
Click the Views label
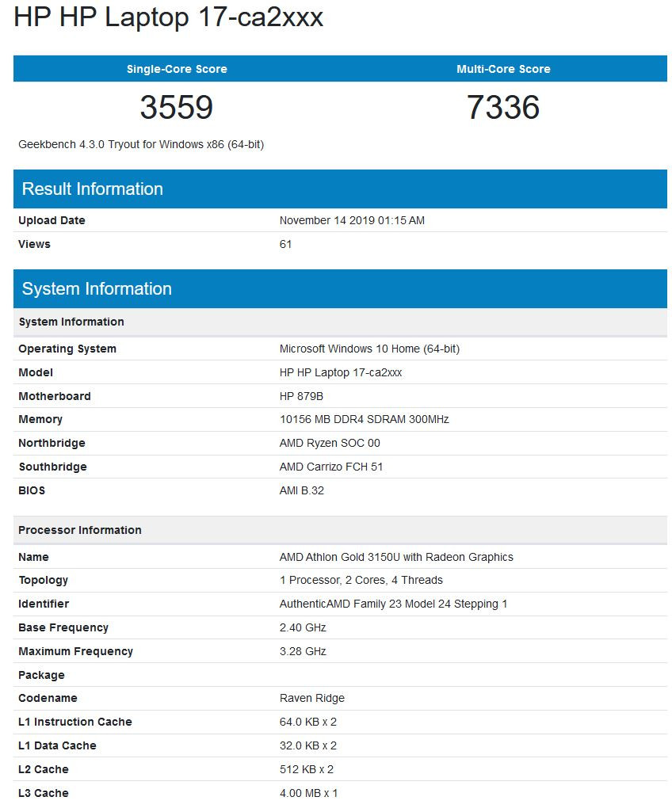point(34,244)
